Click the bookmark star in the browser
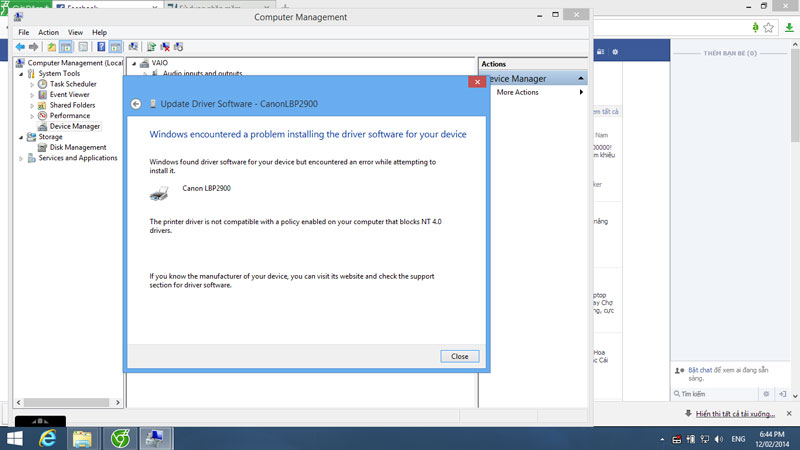 click(768, 28)
